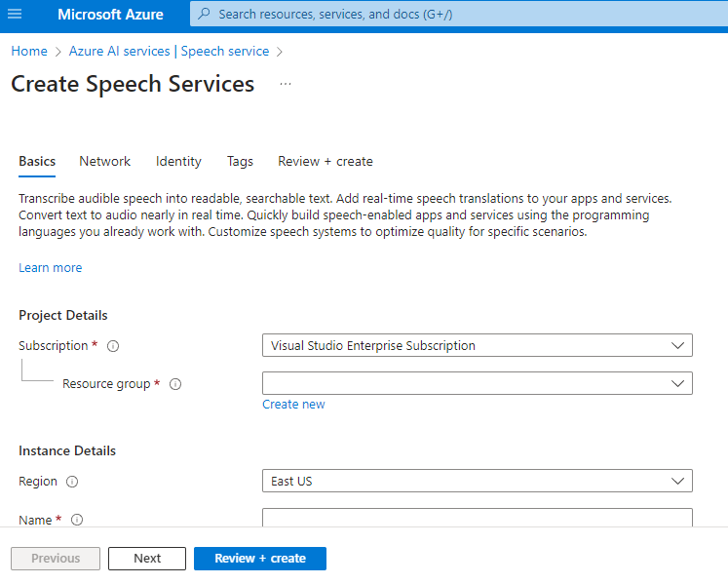Click the search magnifier icon

click(x=205, y=15)
